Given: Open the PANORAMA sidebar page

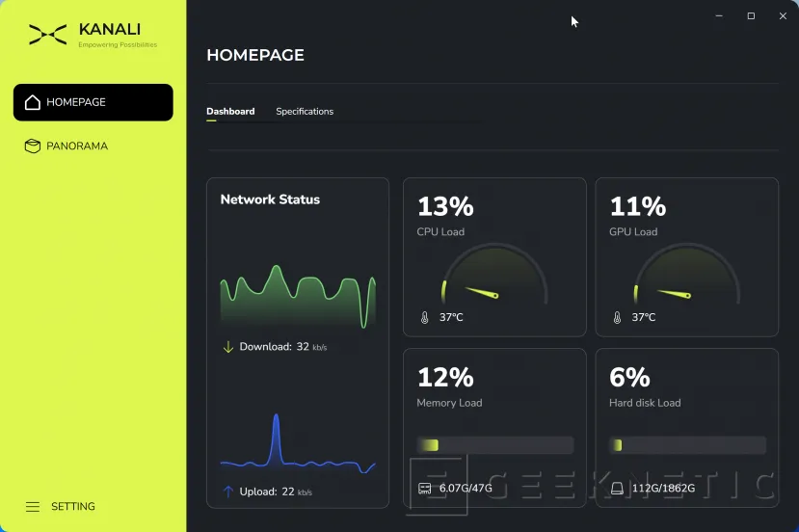Looking at the screenshot, I should (x=77, y=146).
